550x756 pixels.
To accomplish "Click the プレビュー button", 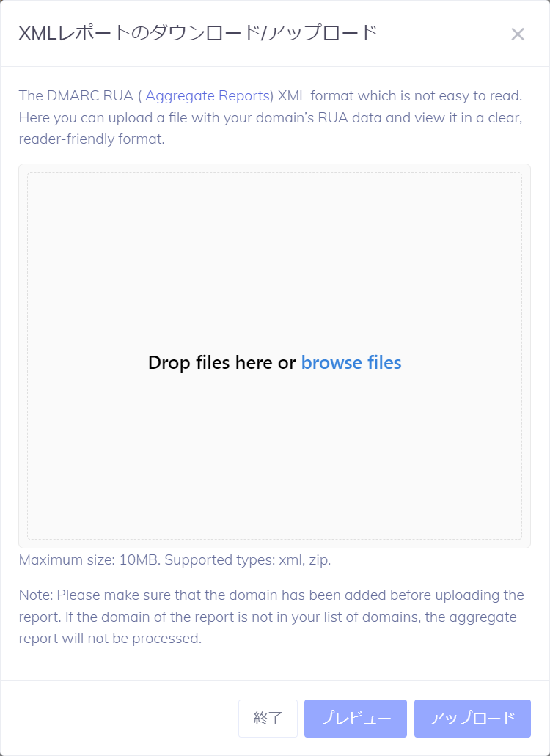I will [x=356, y=719].
